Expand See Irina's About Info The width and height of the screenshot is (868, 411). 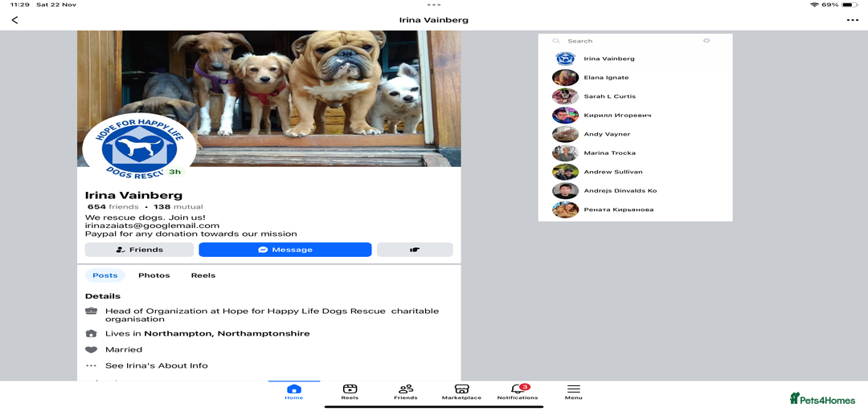tap(156, 365)
